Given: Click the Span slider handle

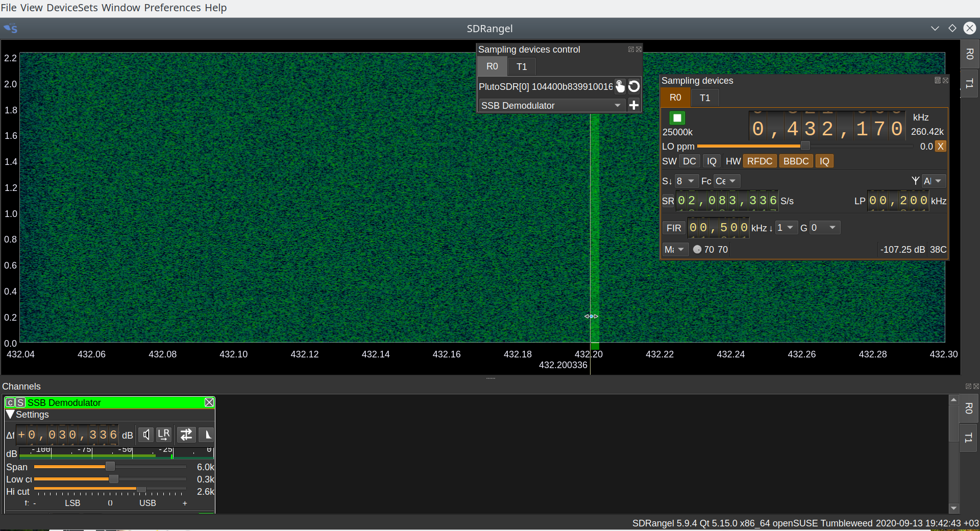Looking at the screenshot, I should [x=110, y=467].
